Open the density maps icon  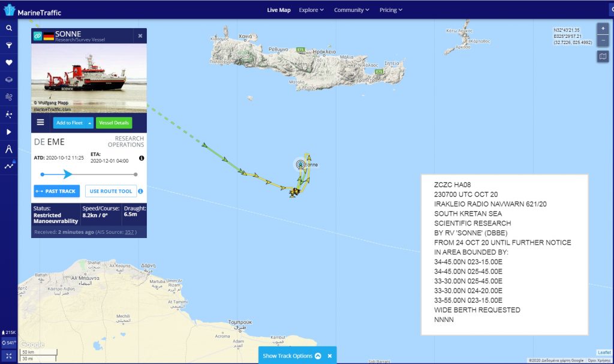pos(9,114)
